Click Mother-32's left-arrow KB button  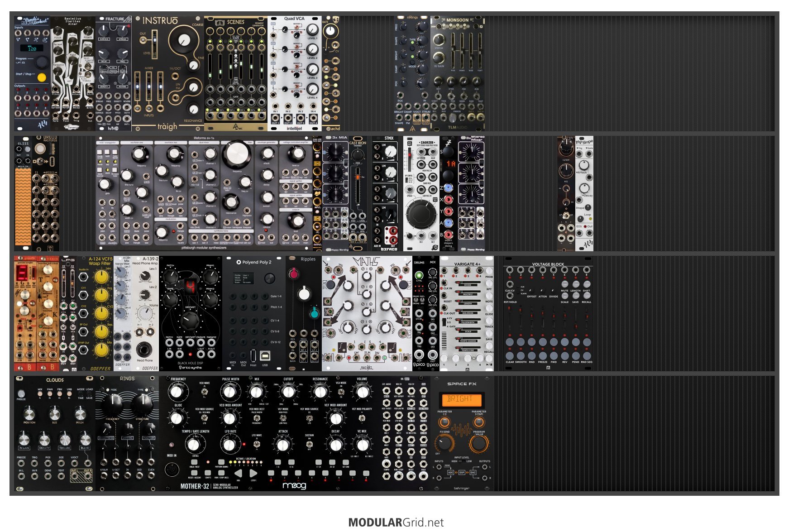(238, 474)
